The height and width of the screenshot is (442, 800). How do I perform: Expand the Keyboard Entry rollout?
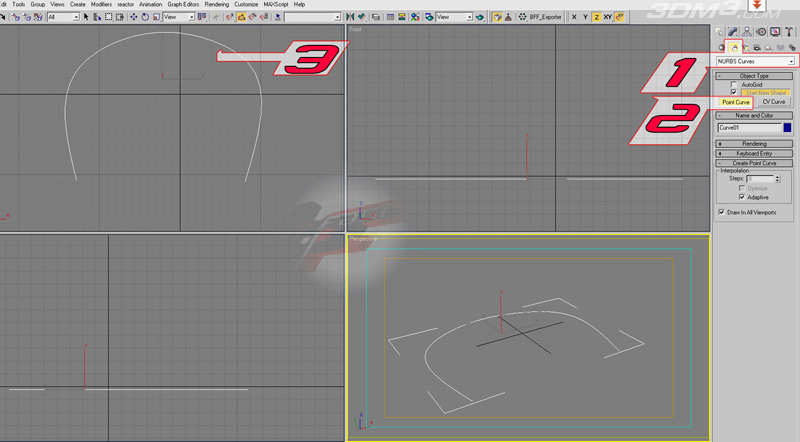point(755,153)
